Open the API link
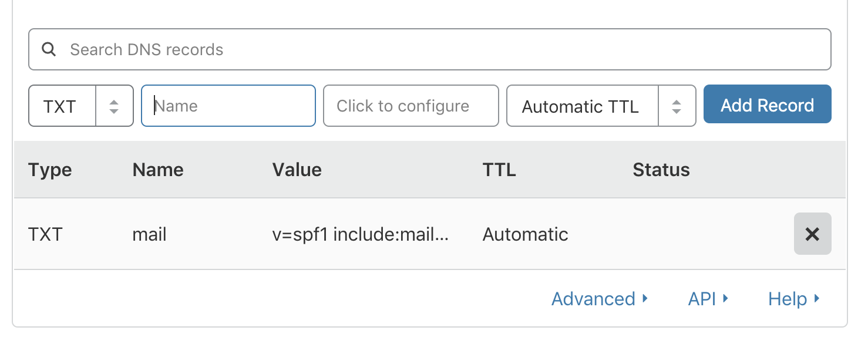868x344 pixels. point(707,299)
